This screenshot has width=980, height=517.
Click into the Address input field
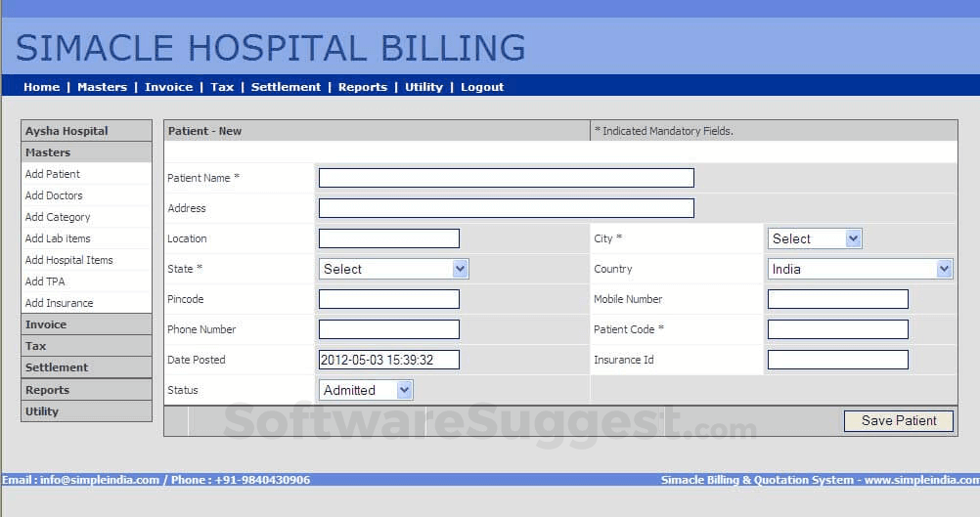click(x=506, y=208)
